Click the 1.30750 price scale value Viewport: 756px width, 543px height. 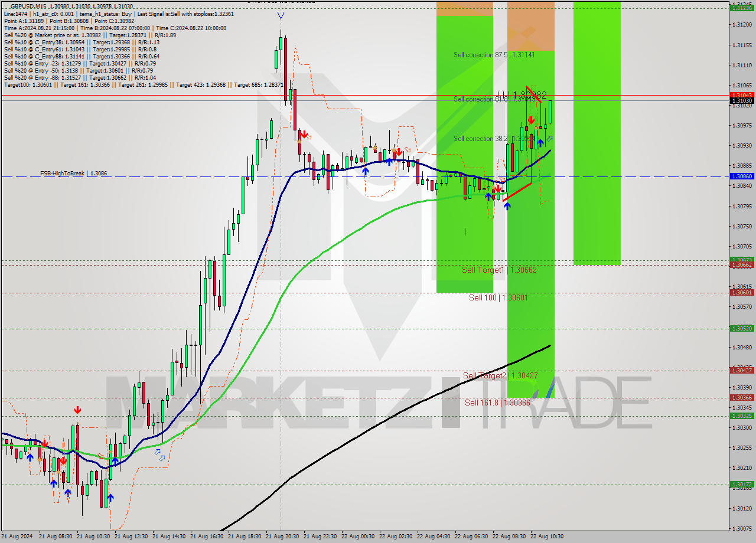pos(742,227)
